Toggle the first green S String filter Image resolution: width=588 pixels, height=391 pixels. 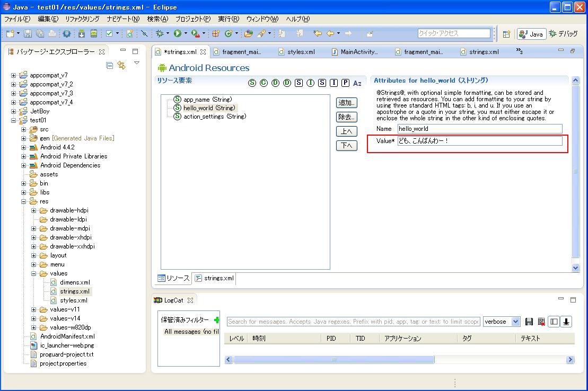252,83
